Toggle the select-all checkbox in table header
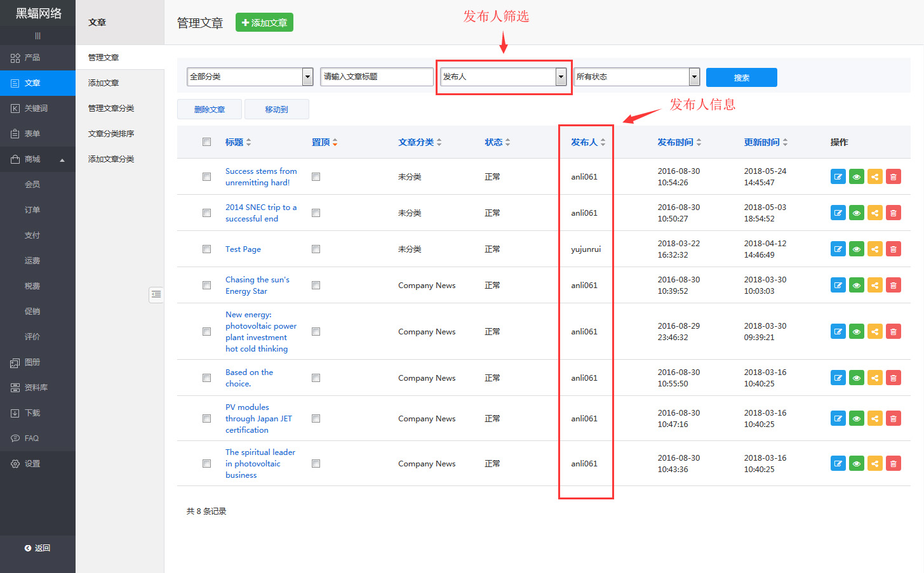The image size is (924, 573). tap(206, 142)
